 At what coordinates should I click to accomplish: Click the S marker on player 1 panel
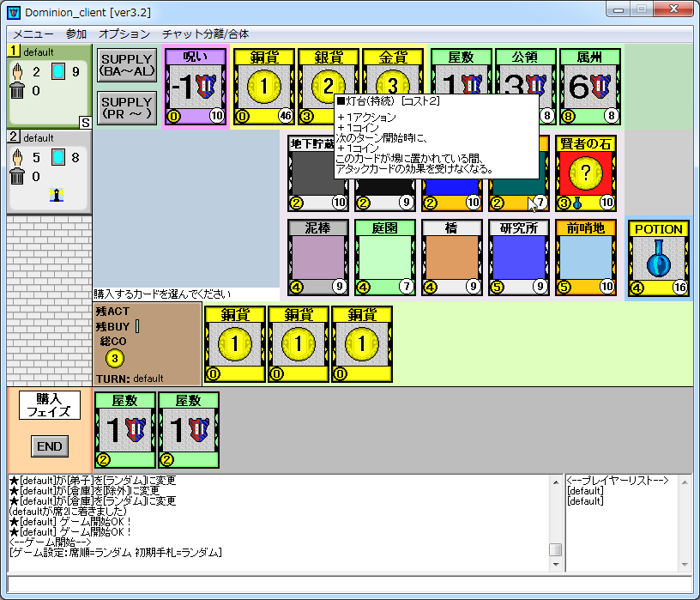[85, 123]
